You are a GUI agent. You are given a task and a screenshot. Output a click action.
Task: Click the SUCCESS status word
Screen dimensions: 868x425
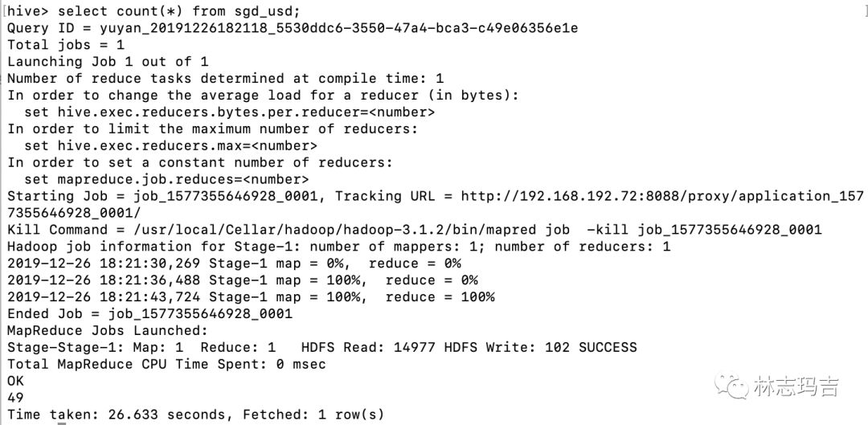[x=608, y=348]
